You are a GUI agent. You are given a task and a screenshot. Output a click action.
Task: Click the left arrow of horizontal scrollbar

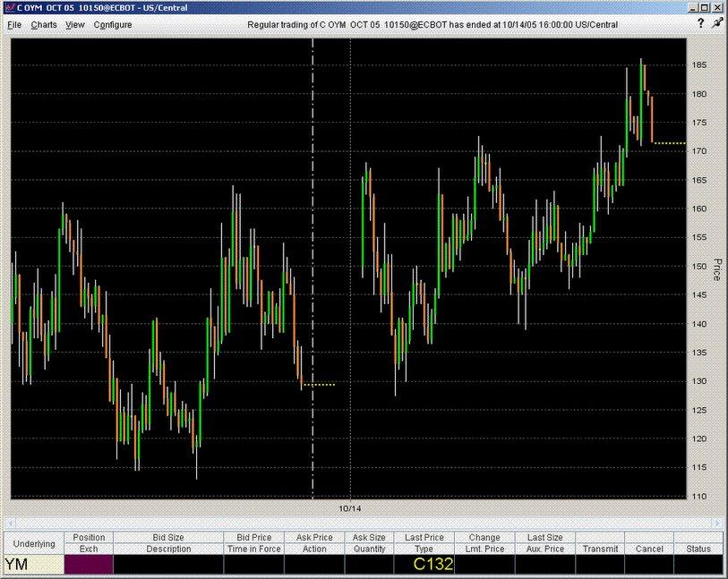11,523
